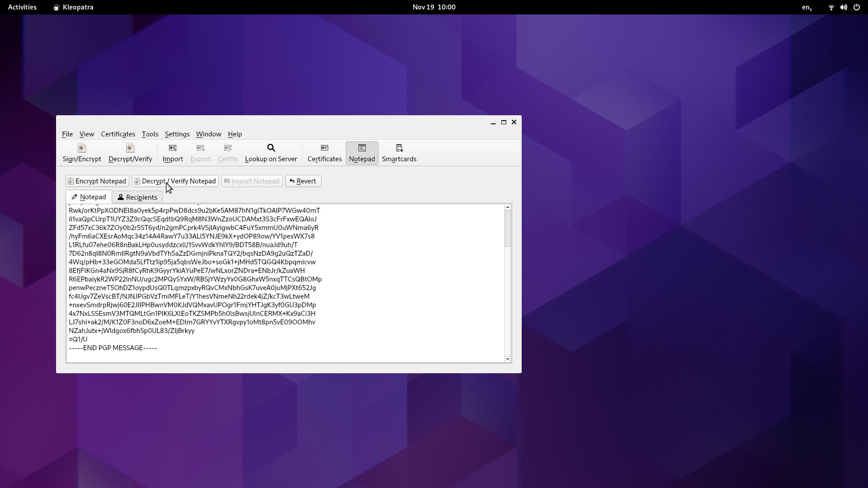Select the Export icon in the toolbar
Screen dimensions: 868x488
coord(200,153)
